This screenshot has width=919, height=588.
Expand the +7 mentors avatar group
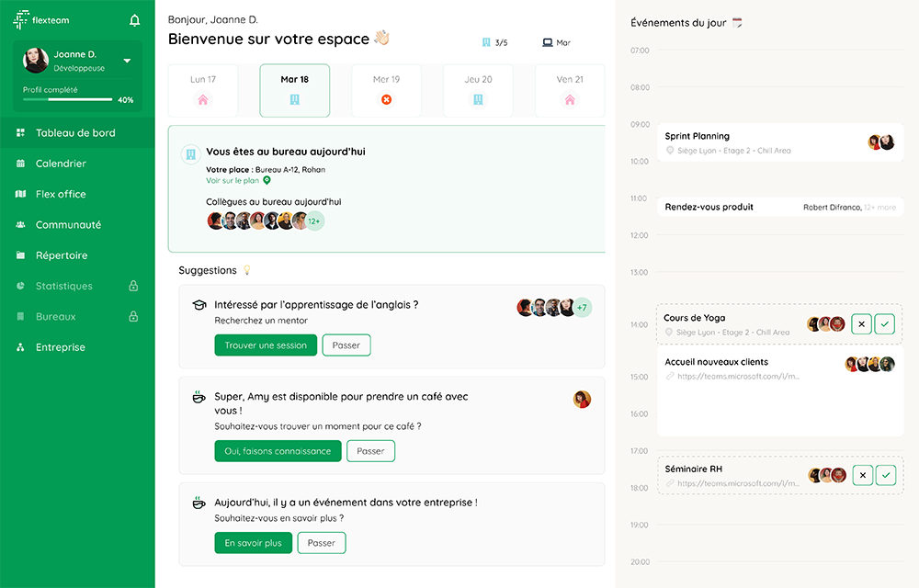[582, 308]
